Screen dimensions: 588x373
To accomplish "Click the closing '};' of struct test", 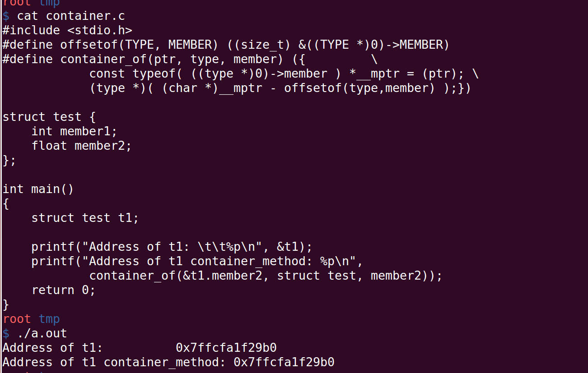I will (9, 160).
